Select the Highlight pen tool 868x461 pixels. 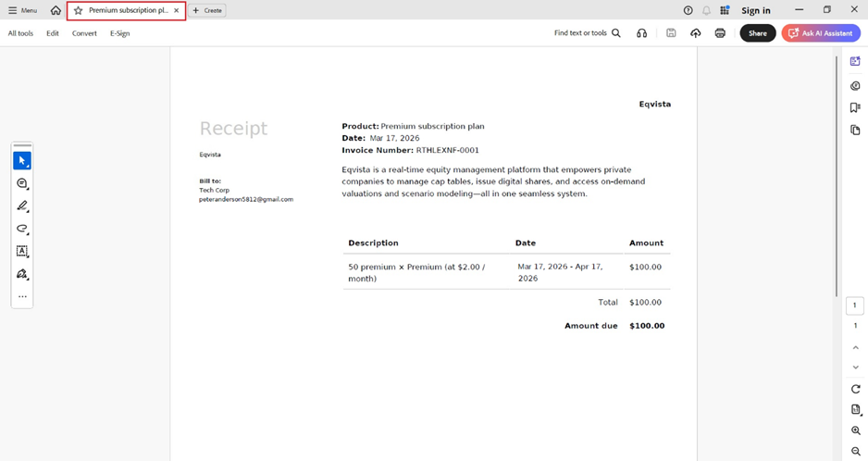(x=22, y=206)
